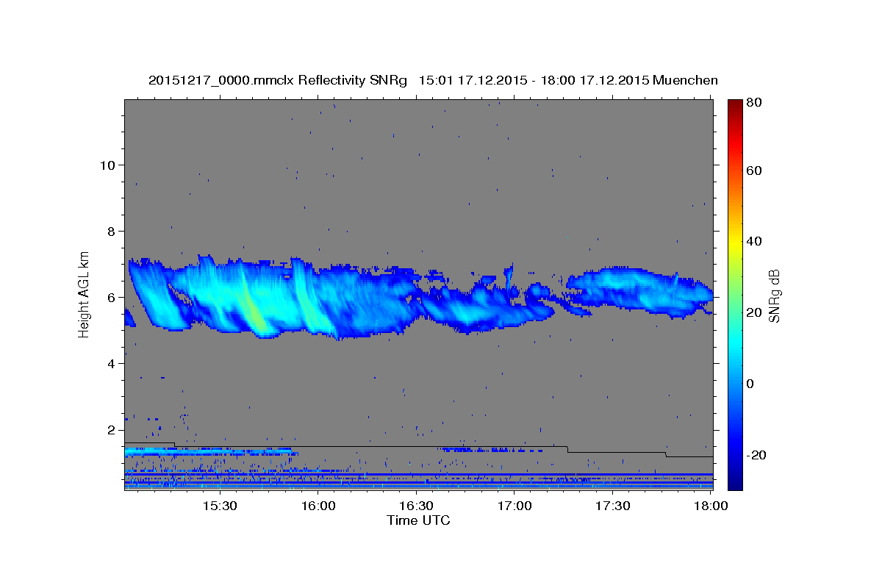Image resolution: width=882 pixels, height=588 pixels.
Task: Click the colorbar value 80
Action: coord(754,104)
